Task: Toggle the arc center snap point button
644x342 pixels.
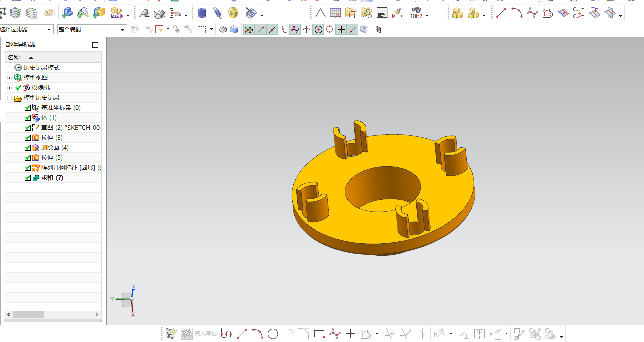Action: tap(318, 30)
